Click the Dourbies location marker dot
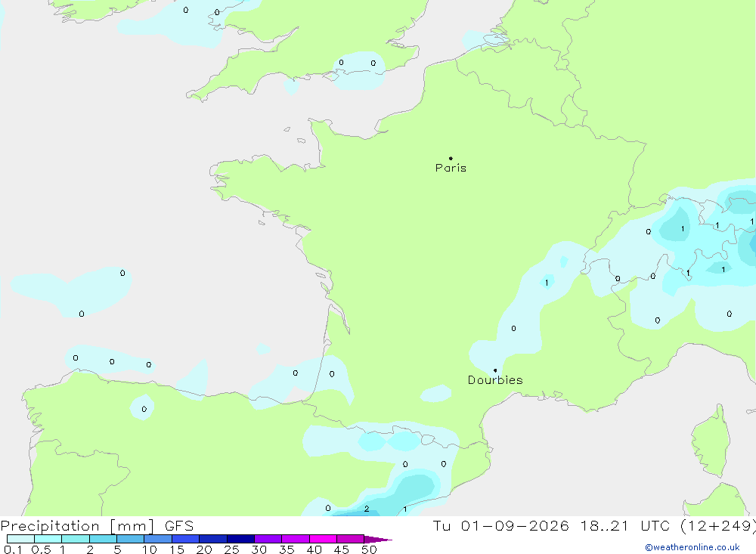Screen dimensions: 756x554 click(495, 370)
